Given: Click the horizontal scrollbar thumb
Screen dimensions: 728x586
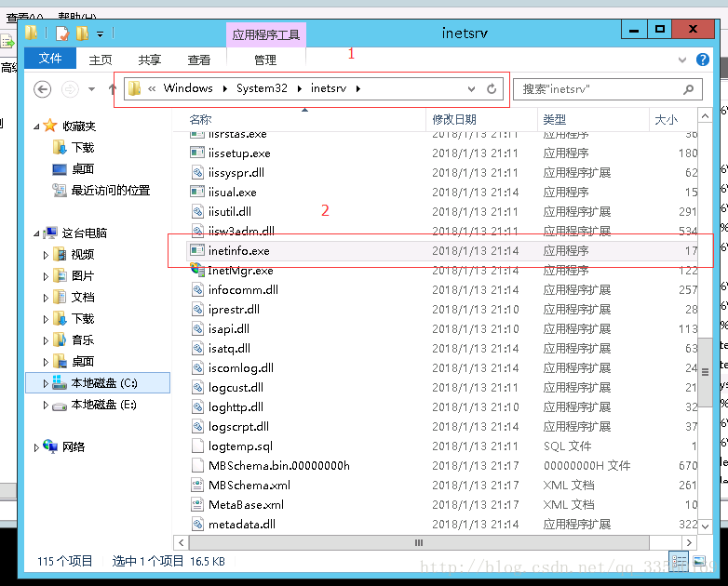Looking at the screenshot, I should (419, 542).
